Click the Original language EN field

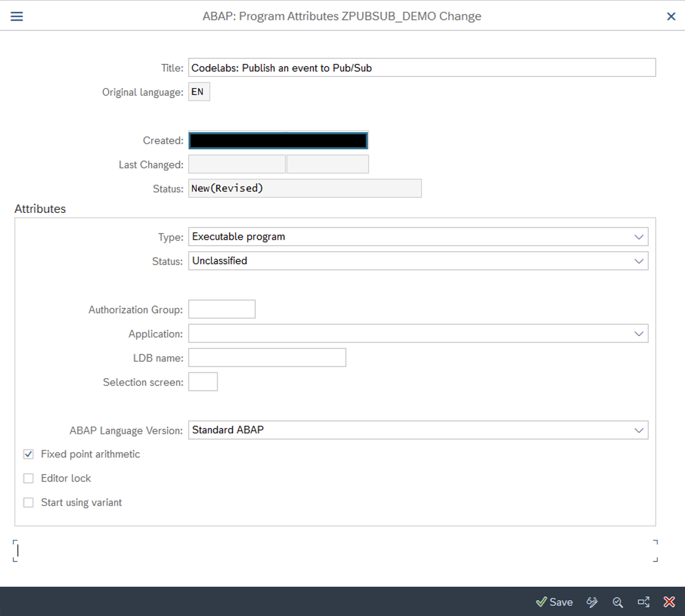click(x=199, y=92)
